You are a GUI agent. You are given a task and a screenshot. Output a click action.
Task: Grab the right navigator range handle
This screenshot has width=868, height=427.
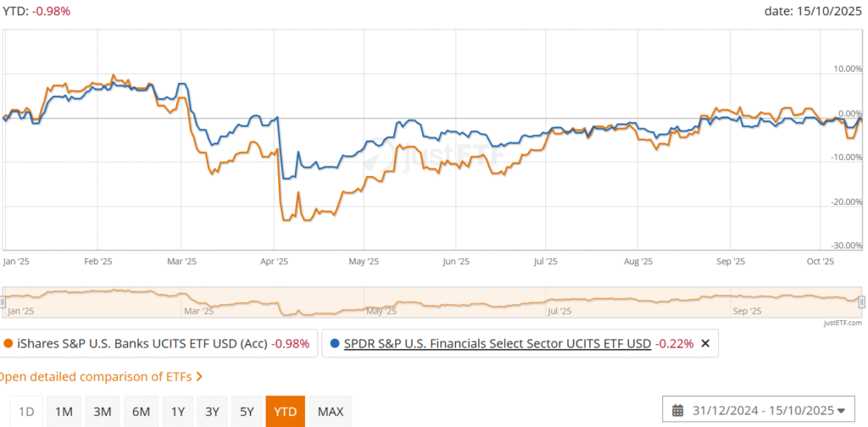(x=861, y=302)
